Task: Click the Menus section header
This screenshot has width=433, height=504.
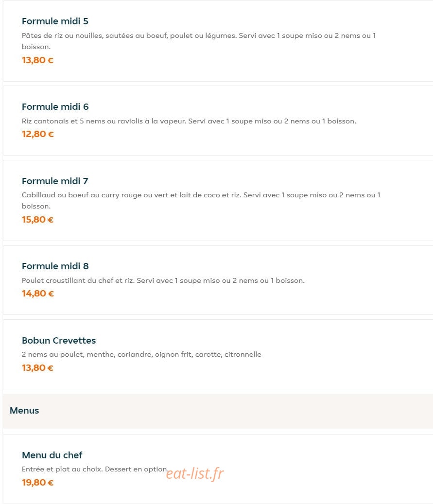Action: click(x=24, y=411)
